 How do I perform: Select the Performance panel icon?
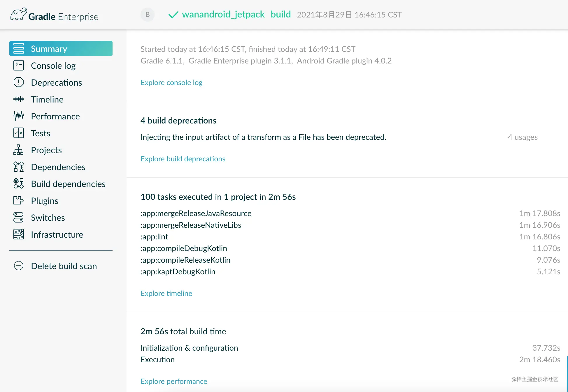19,116
